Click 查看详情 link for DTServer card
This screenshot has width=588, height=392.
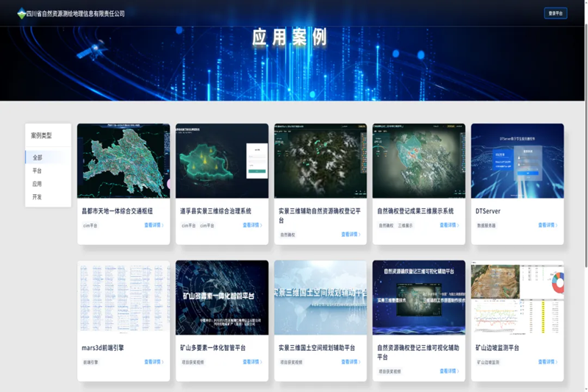coord(548,225)
